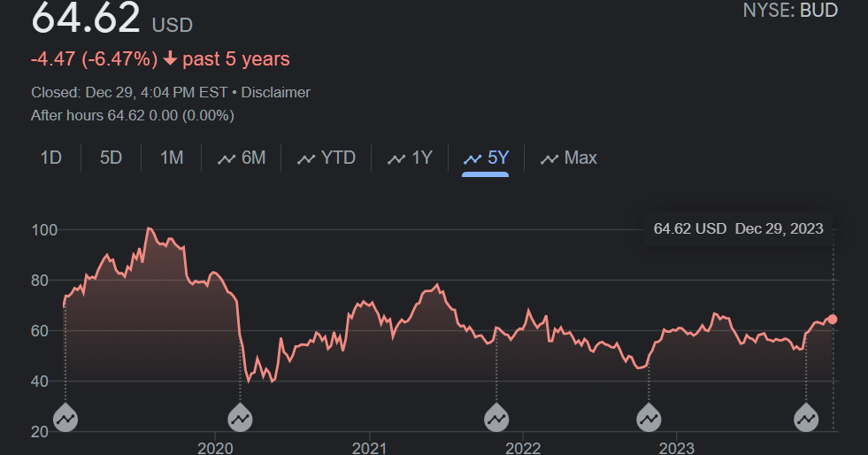Open the late 2023 key event marker
The width and height of the screenshot is (868, 455).
point(806,419)
